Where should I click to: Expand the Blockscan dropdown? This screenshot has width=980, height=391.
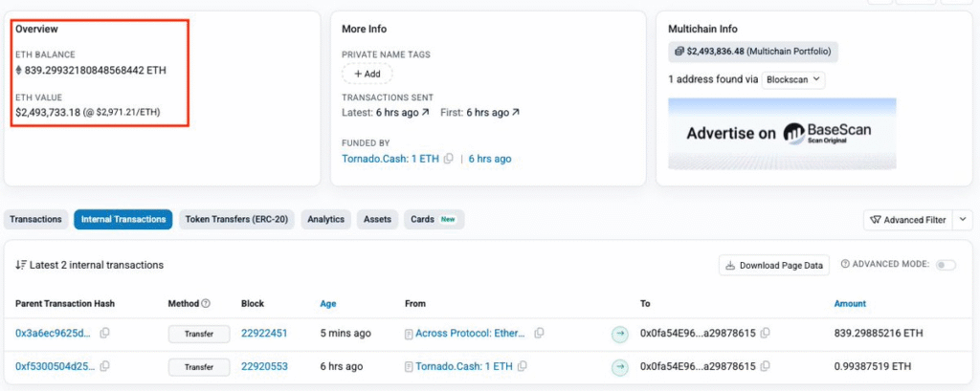793,80
